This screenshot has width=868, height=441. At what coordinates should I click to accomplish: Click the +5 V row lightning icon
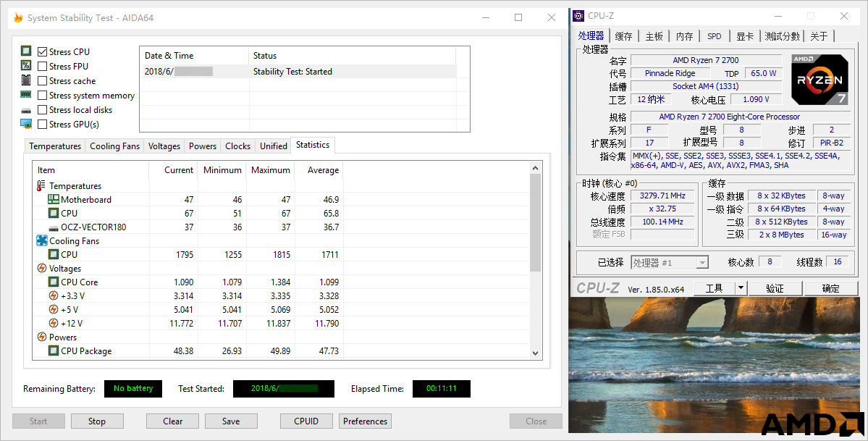53,310
